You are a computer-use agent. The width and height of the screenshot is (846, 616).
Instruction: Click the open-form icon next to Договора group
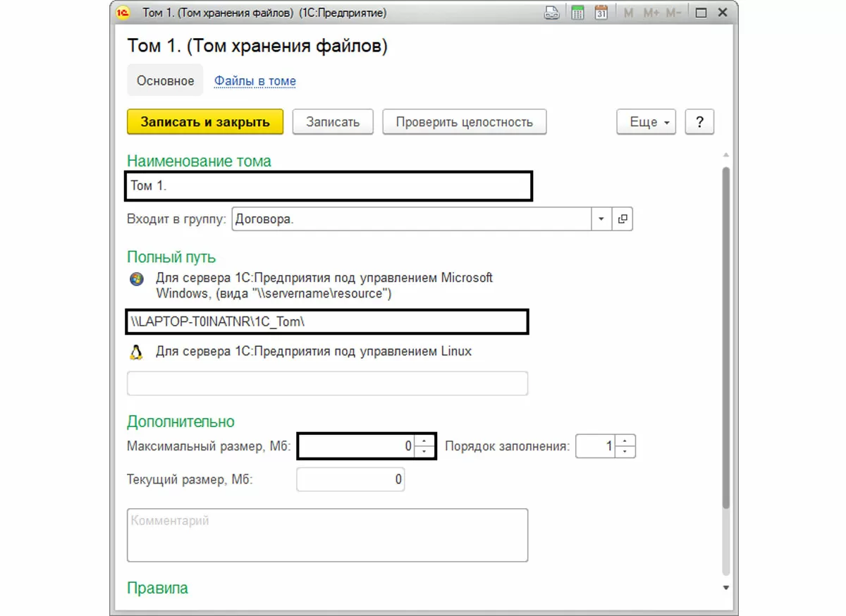pyautogui.click(x=623, y=219)
